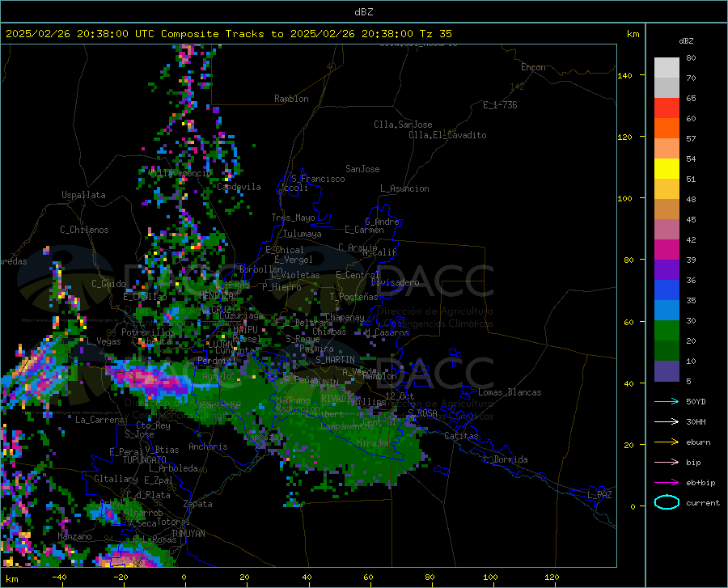Click the L_PAZ label
Viewport: 728px width, 588px height.
tap(599, 495)
